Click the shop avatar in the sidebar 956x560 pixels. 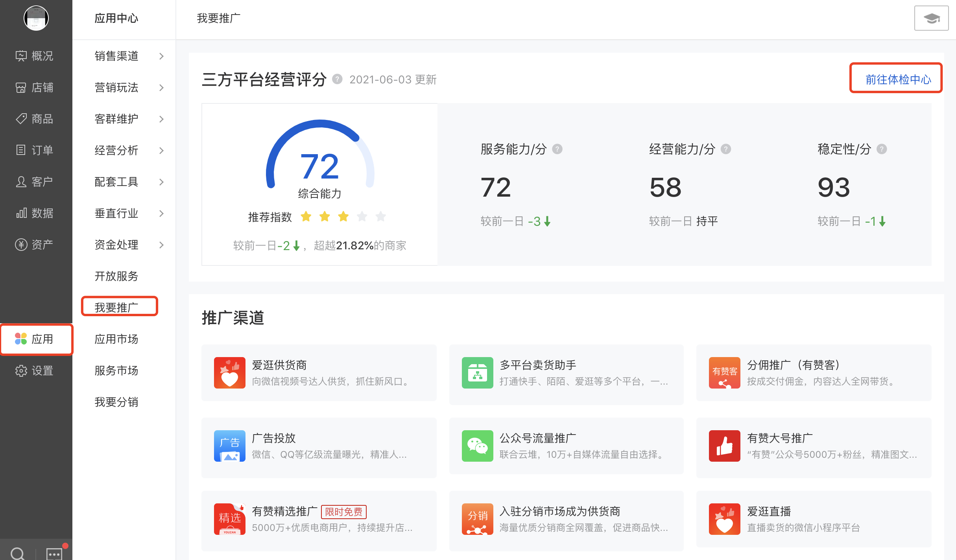(x=36, y=18)
